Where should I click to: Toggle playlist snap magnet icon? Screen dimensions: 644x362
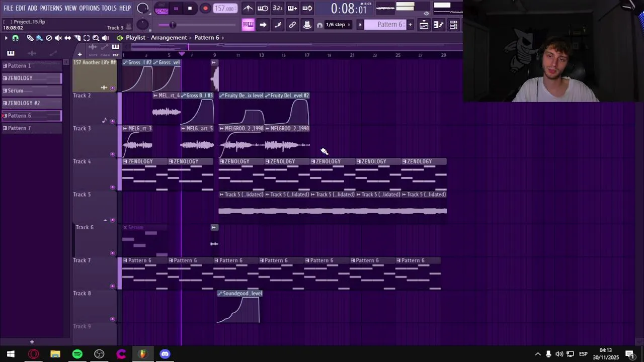tap(16, 38)
